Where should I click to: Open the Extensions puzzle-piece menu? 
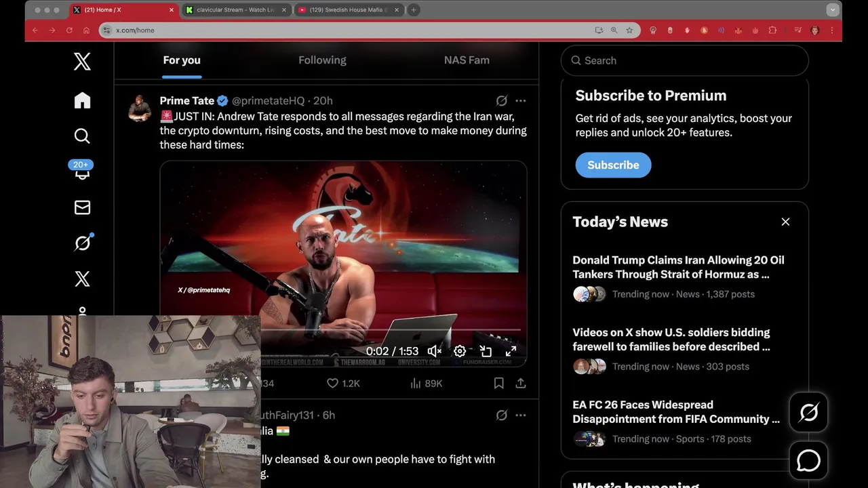(x=772, y=30)
